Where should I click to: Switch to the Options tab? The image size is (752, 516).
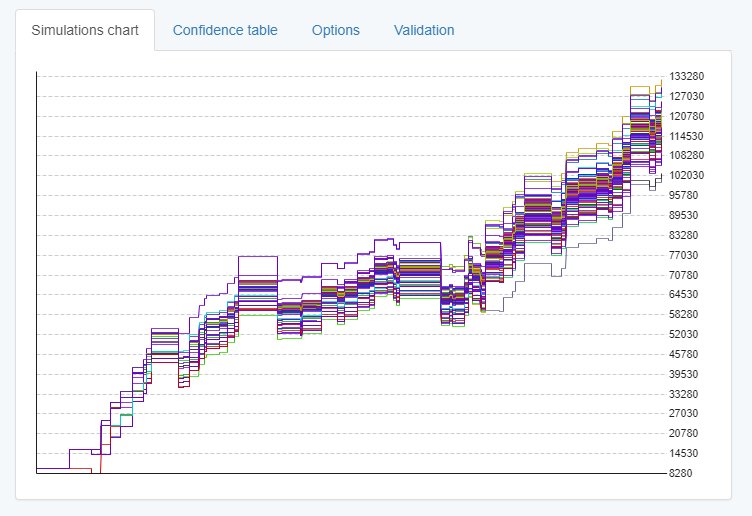pos(336,30)
